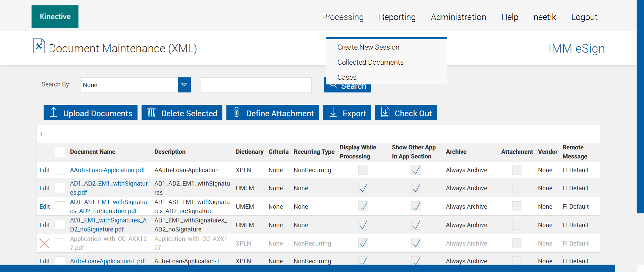Open the AAuto-Loan-Application.pdf document link
Viewport: 644px width, 272px height.
click(x=107, y=170)
